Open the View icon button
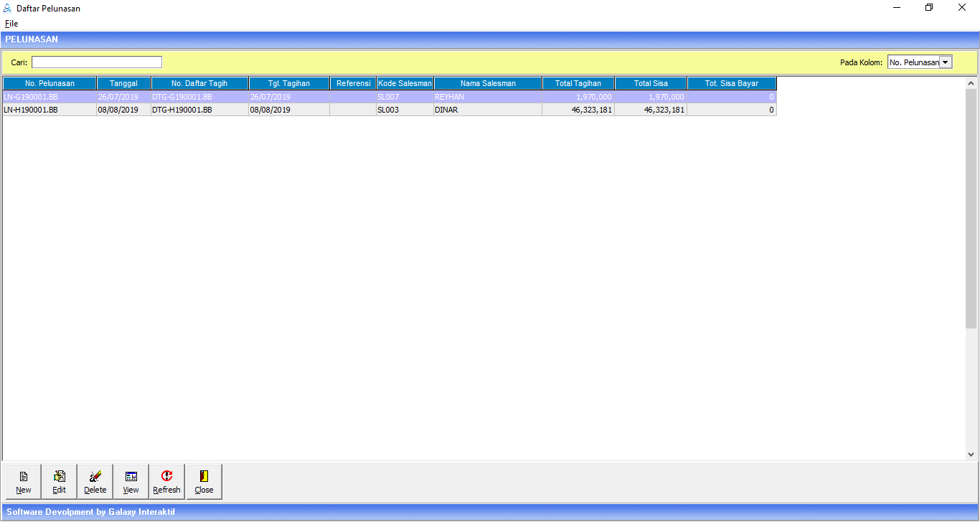 (x=131, y=481)
